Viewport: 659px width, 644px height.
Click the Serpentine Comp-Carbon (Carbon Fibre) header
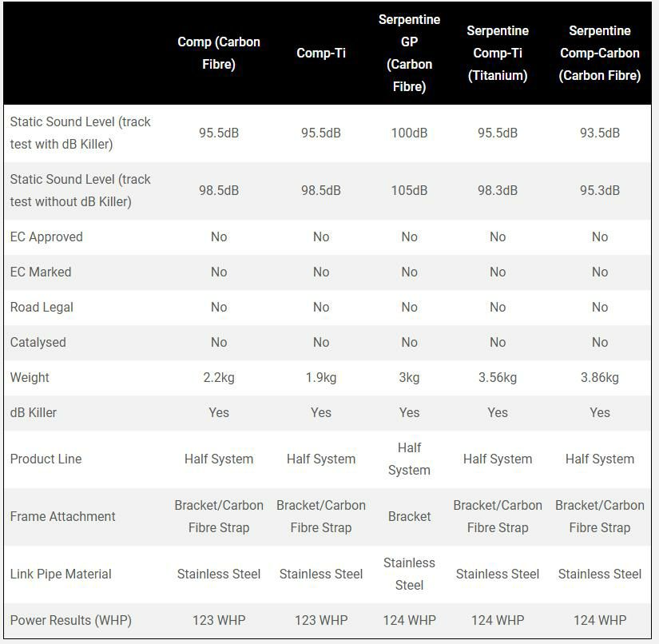[x=599, y=53]
